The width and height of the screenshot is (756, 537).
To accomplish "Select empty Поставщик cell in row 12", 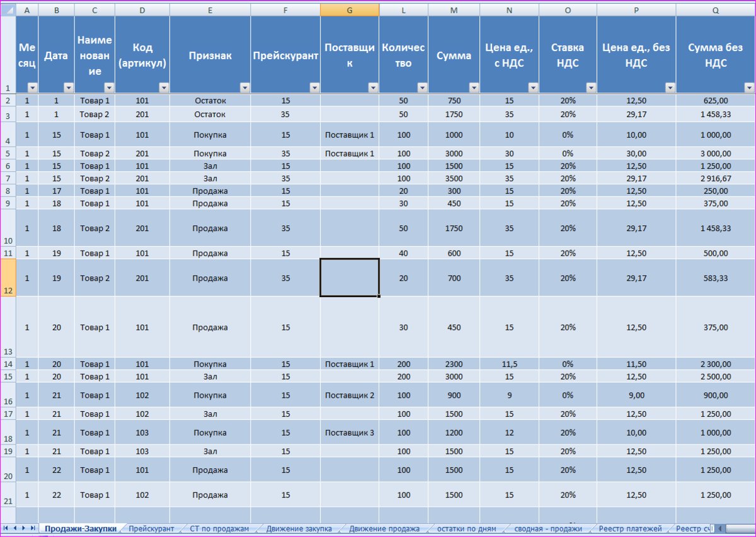I will pos(350,278).
